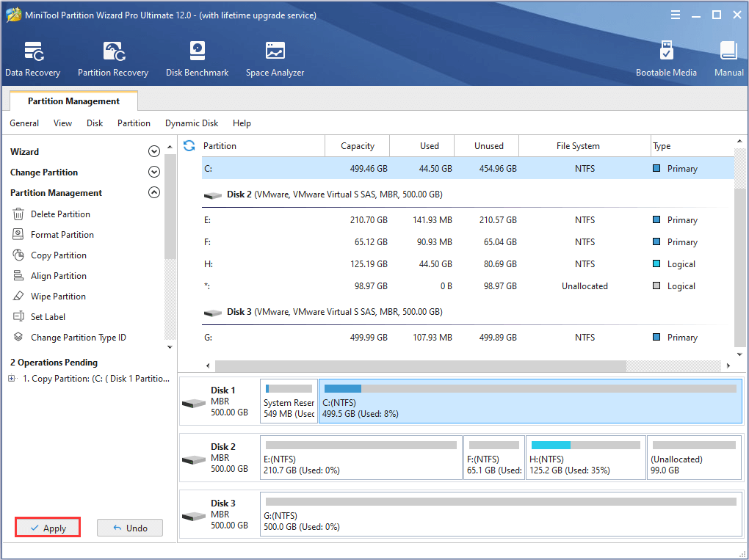Open the Dynamic Disk menu
This screenshot has height=560, width=749.
[192, 123]
